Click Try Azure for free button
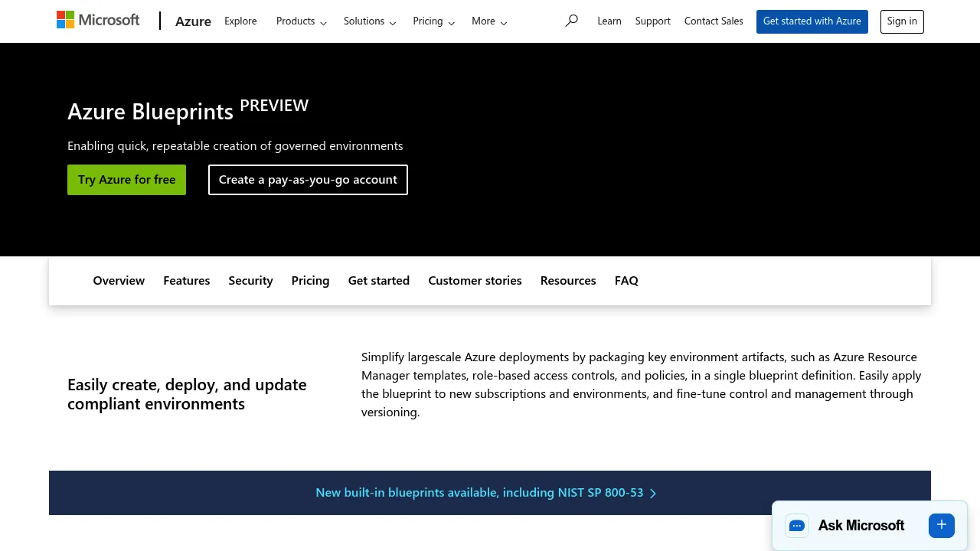 tap(126, 180)
